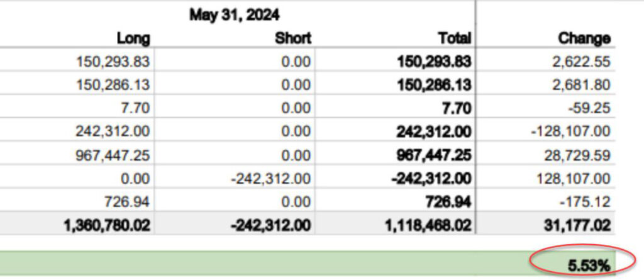Viewport: 644px width, 280px height.
Task: Select the circled 5.53% percentage value
Action: tap(589, 266)
